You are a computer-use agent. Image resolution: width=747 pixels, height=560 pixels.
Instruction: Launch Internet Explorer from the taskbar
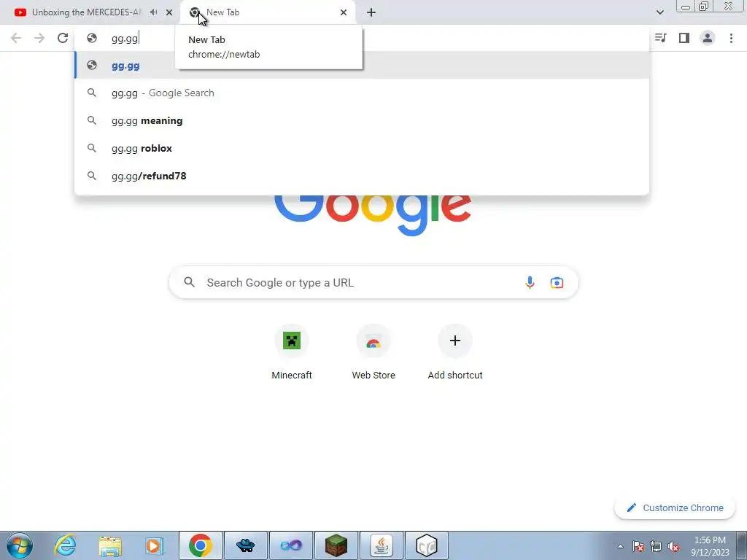coord(65,545)
